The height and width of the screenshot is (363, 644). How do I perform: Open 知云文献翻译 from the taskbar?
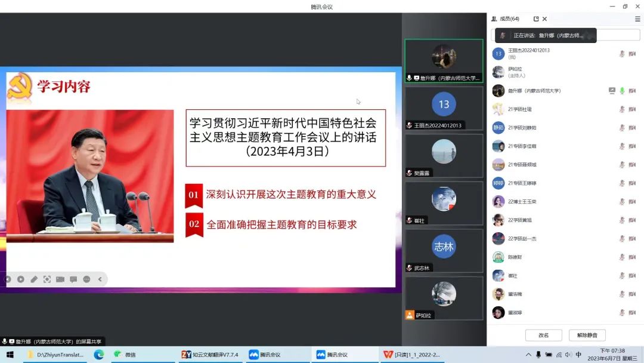tap(211, 355)
